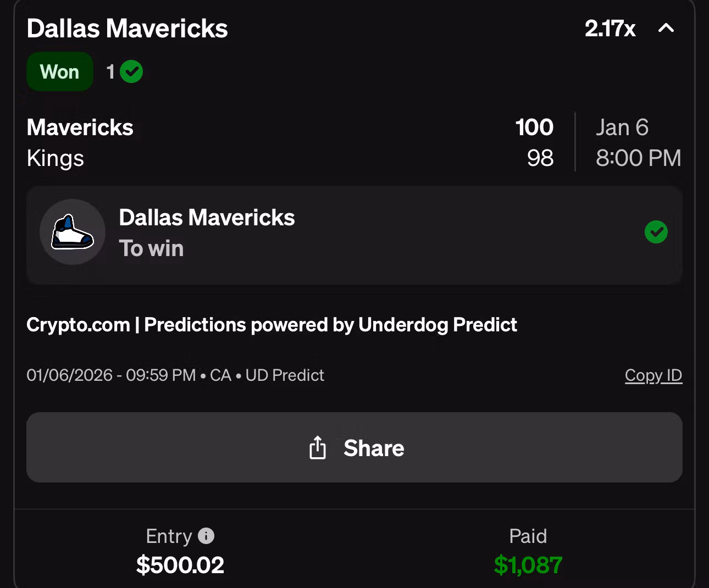Click the Copy ID link
Screen dimensions: 709x588
coord(653,375)
